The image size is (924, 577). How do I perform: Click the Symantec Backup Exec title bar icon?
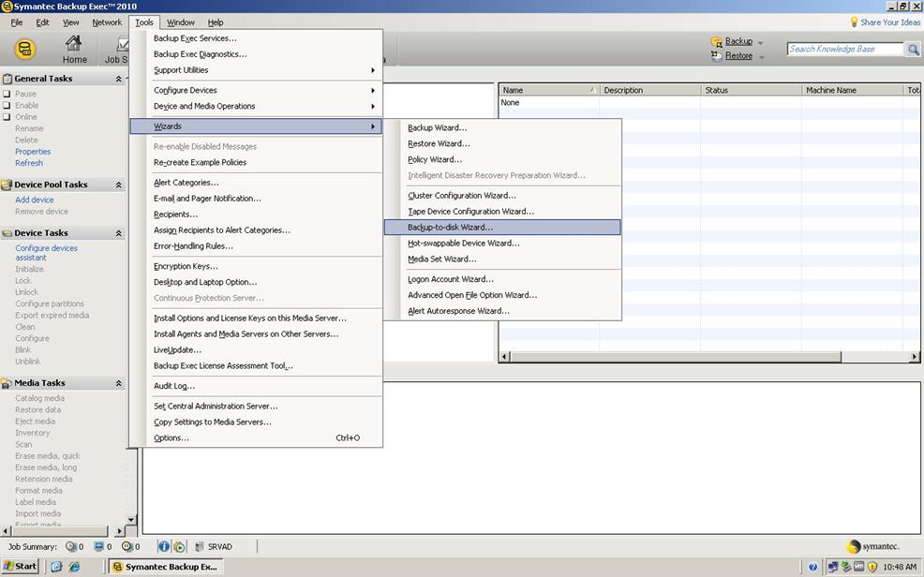click(x=7, y=6)
